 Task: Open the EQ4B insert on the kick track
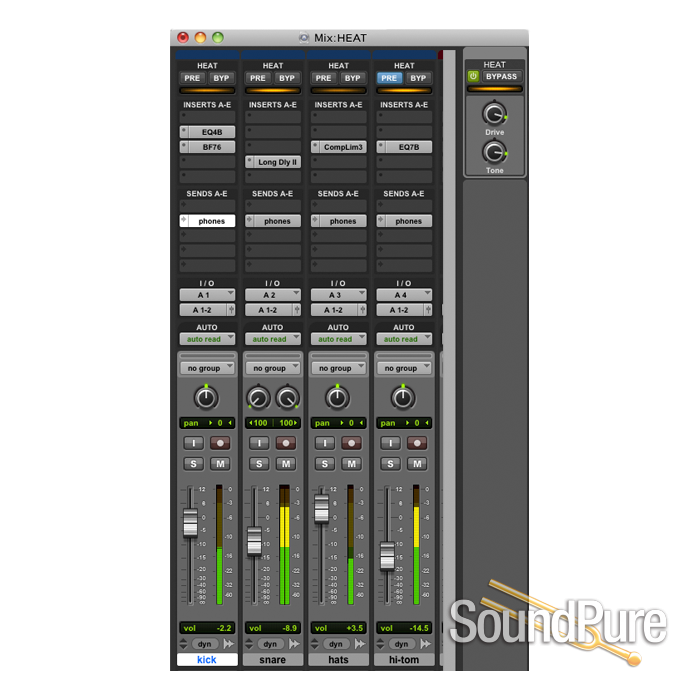pyautogui.click(x=207, y=132)
